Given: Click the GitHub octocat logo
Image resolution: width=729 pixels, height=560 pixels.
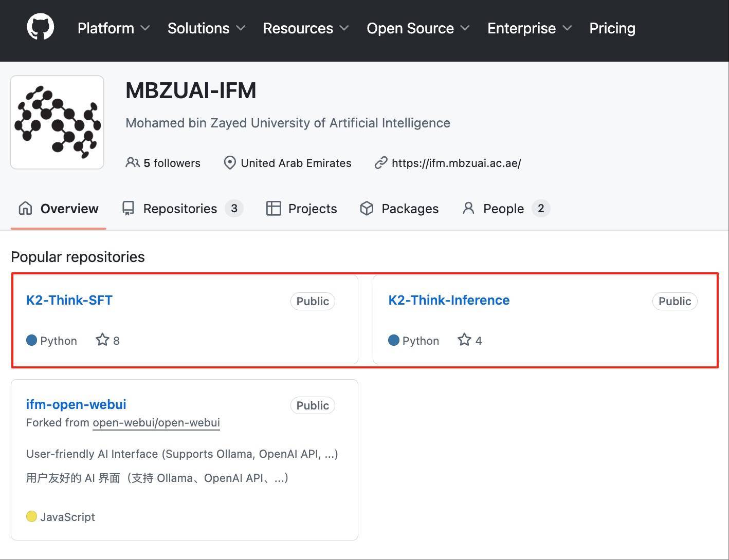Looking at the screenshot, I should [40, 28].
